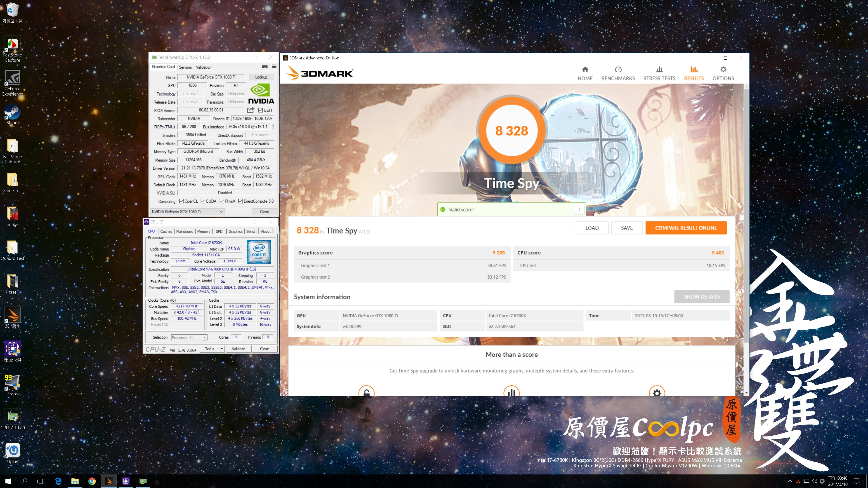The height and width of the screenshot is (488, 868).
Task: Open CPU-Z SPD tab
Action: pyautogui.click(x=219, y=231)
